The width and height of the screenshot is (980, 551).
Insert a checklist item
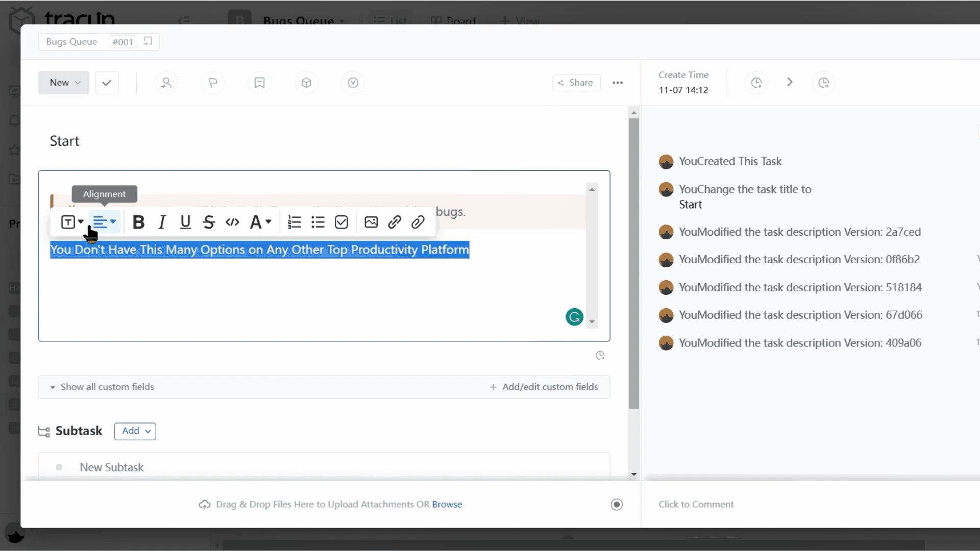tap(342, 222)
